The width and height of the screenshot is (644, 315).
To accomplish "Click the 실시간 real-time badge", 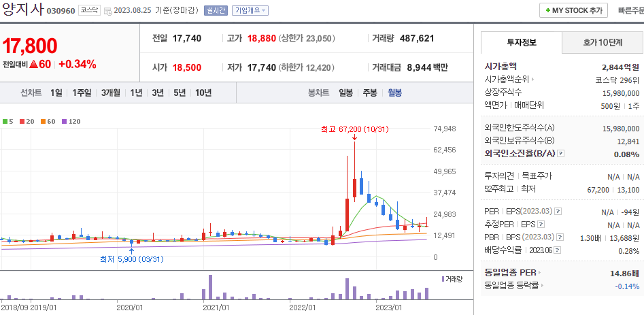I will [x=216, y=11].
